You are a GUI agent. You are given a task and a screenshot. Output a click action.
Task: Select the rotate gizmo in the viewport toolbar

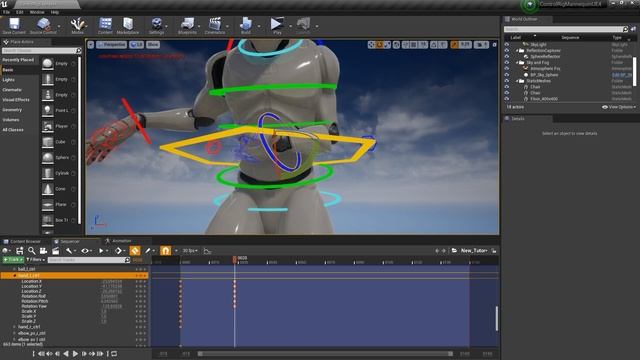coord(379,45)
